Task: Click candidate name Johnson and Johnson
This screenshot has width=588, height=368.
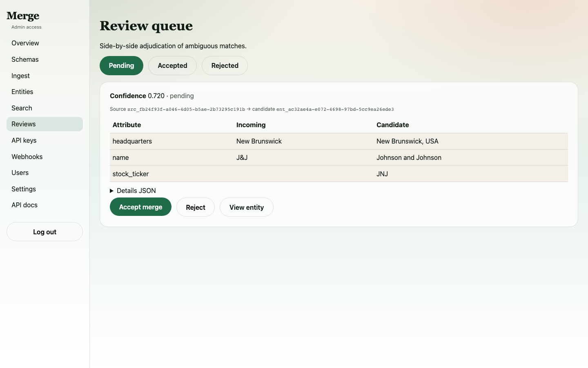Action: (x=409, y=157)
